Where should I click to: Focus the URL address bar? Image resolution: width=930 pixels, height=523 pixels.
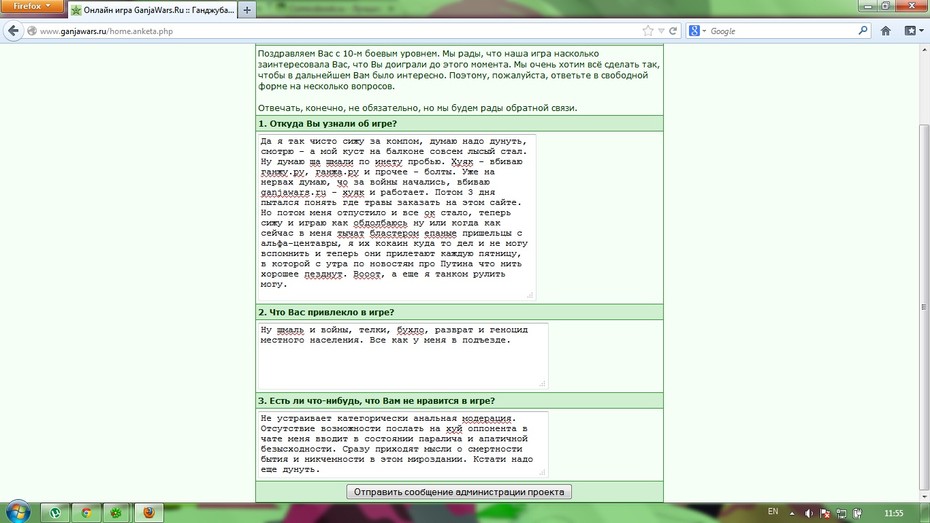[x=338, y=31]
